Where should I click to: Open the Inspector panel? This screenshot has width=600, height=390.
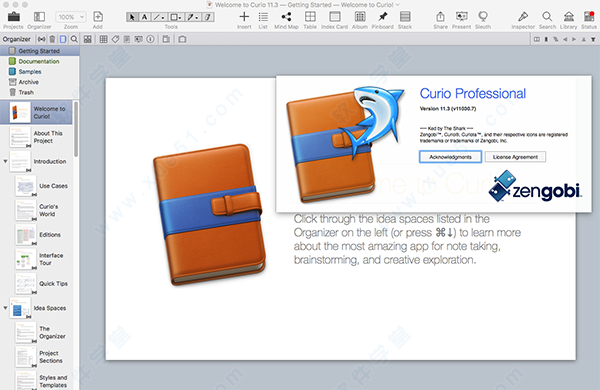(x=523, y=20)
